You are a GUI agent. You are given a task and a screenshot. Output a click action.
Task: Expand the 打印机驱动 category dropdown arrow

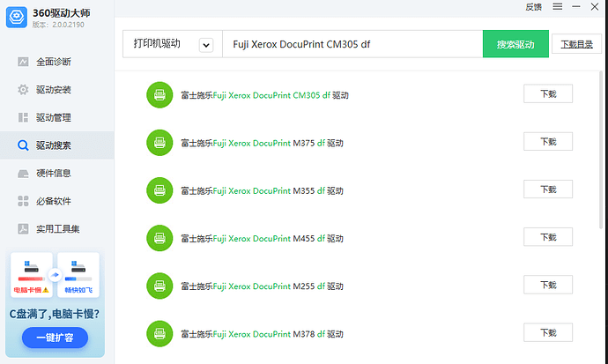206,45
